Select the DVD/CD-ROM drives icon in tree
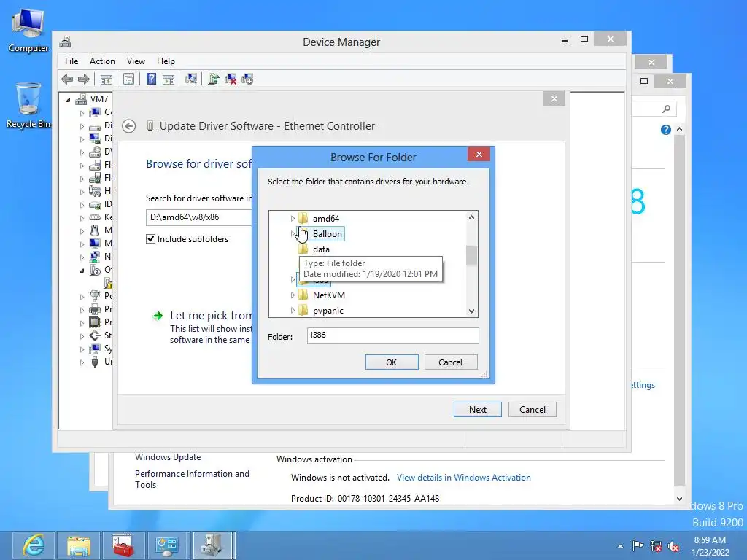This screenshot has width=747, height=560. (x=95, y=152)
